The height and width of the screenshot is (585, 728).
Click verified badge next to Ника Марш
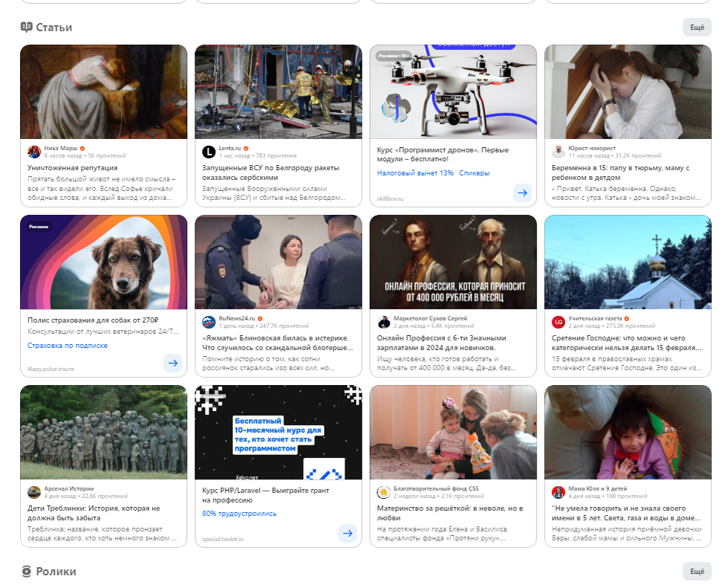pyautogui.click(x=82, y=149)
